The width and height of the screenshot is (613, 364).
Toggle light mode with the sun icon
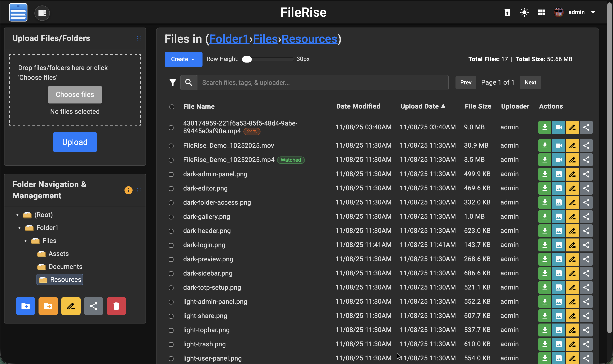coord(524,12)
